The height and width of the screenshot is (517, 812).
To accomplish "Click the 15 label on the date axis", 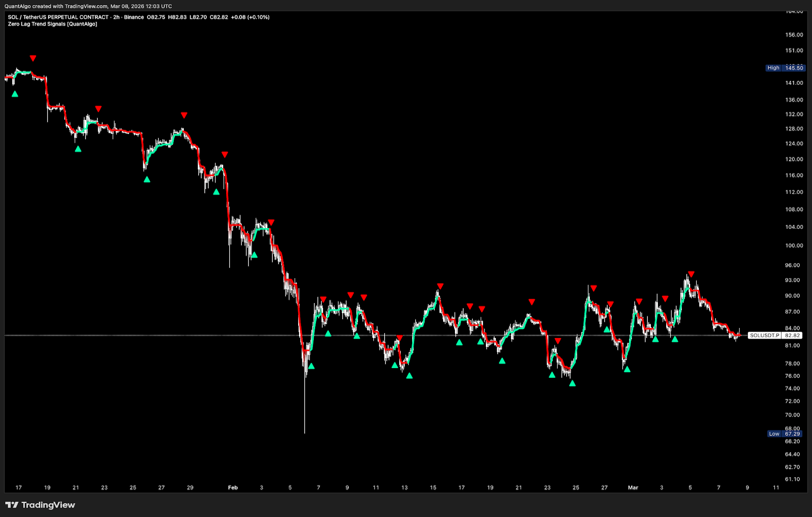I will click(433, 487).
